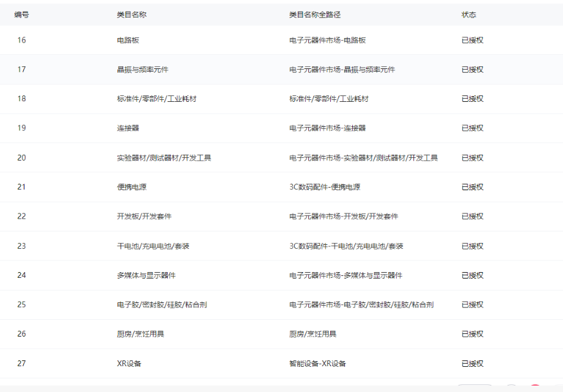Screen dimensions: 563x392
Task: Click the full path 标准件/零部件/工业耗材
Action: coord(329,99)
